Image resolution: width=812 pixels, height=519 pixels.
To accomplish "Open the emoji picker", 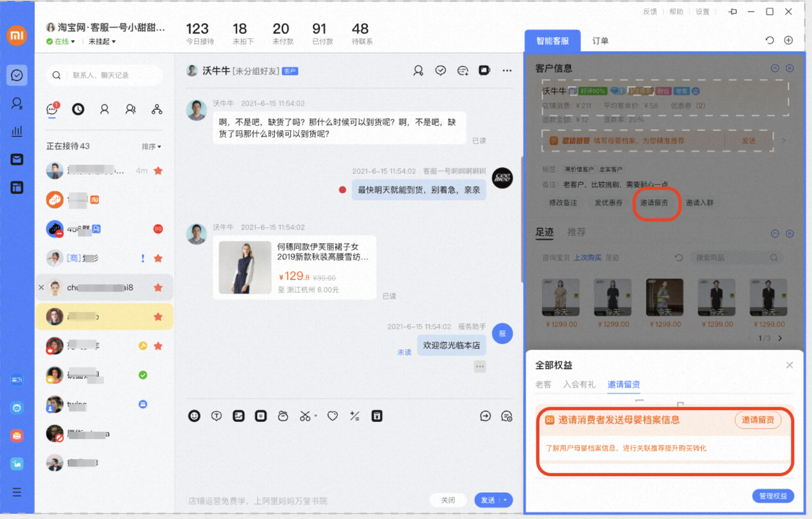I will pos(194,416).
